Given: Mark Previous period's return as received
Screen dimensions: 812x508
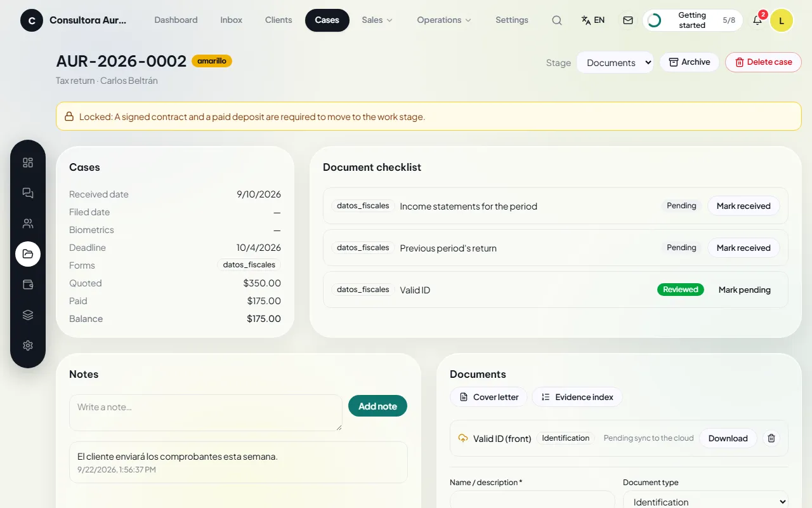Looking at the screenshot, I should [743, 248].
